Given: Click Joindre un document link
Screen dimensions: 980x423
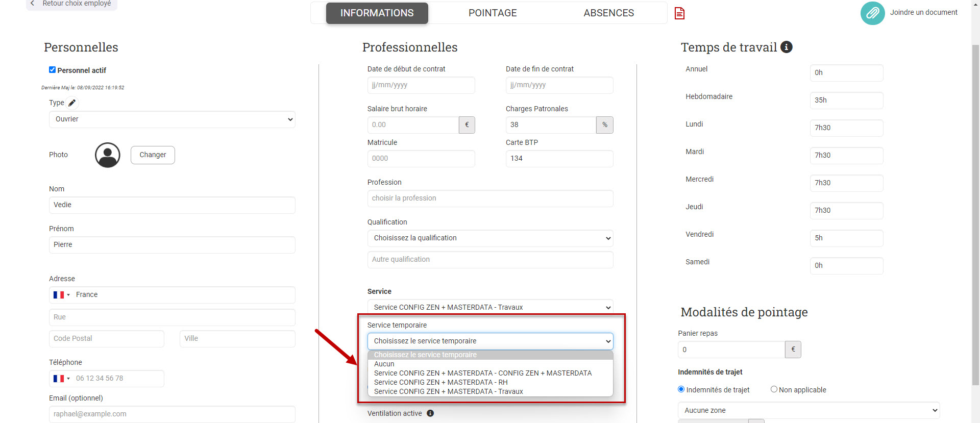Looking at the screenshot, I should click(x=923, y=13).
